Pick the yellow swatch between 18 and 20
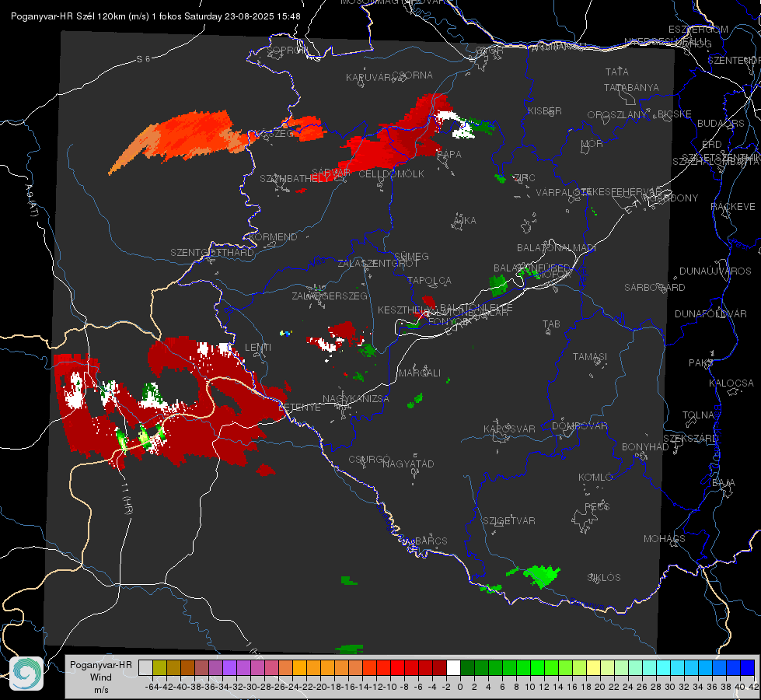 593,667
